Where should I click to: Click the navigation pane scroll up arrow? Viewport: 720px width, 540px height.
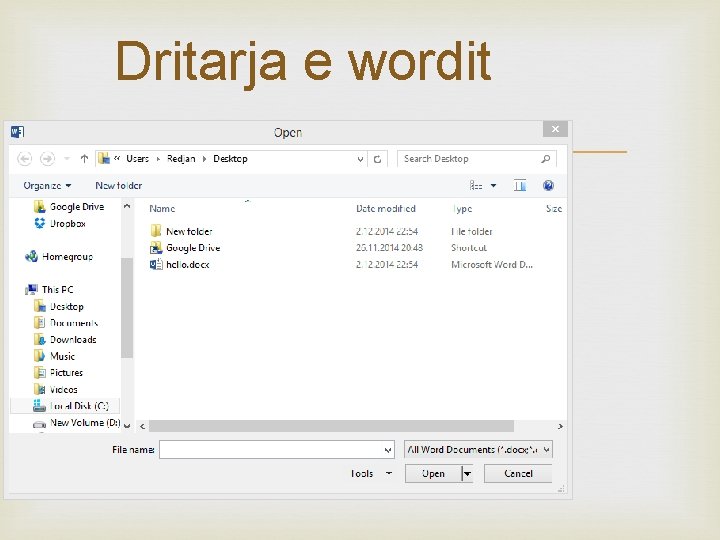tap(127, 207)
